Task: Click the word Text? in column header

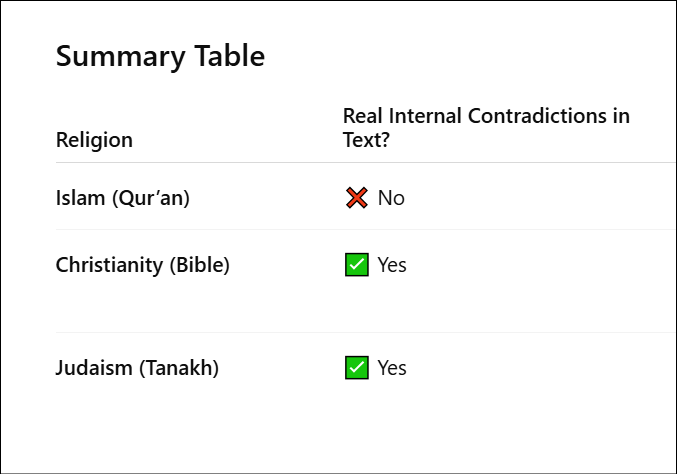Action: tap(366, 140)
